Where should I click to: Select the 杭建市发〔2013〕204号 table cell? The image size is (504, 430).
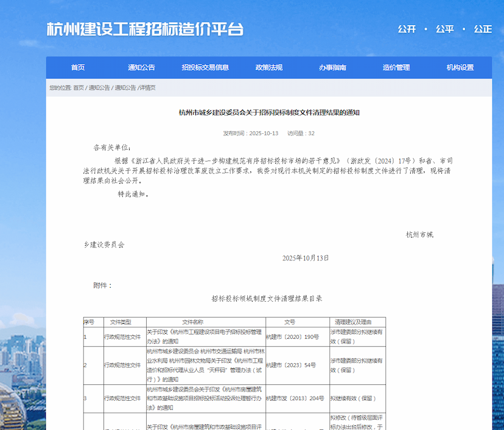coord(295,398)
